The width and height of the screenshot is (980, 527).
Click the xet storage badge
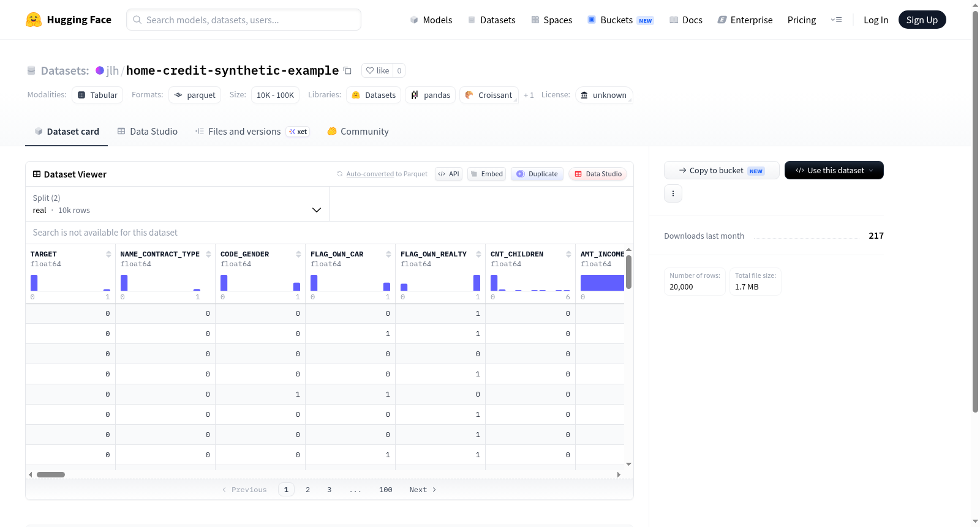(298, 132)
